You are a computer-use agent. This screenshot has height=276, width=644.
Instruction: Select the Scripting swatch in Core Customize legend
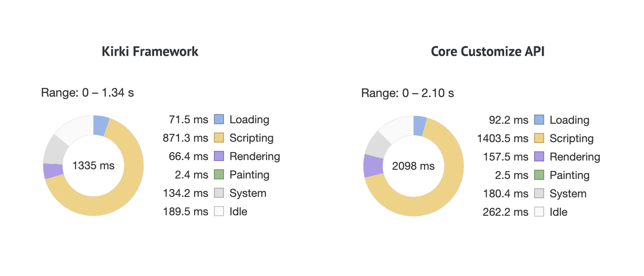(539, 138)
